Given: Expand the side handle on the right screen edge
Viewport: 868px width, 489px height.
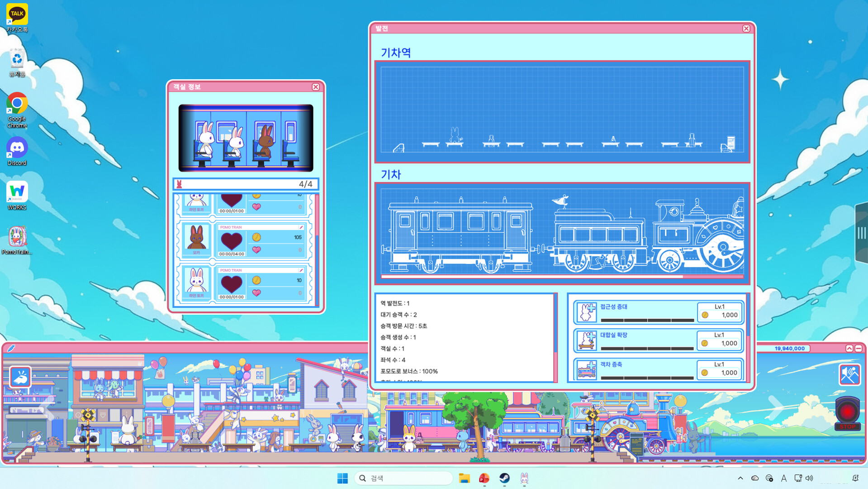Looking at the screenshot, I should (861, 233).
